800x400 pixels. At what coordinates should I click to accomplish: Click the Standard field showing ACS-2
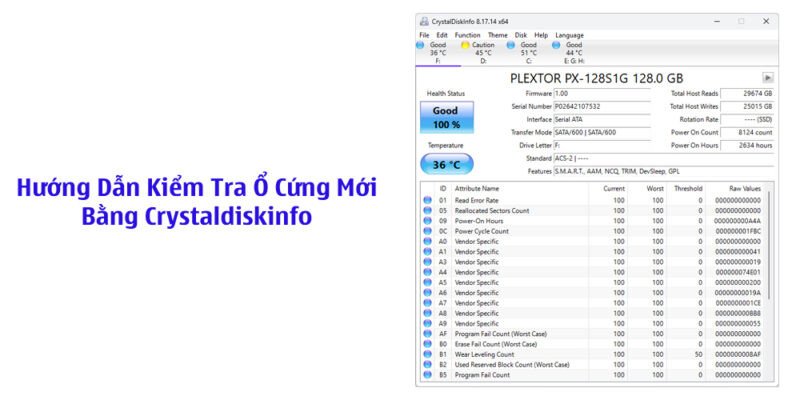pyautogui.click(x=663, y=158)
